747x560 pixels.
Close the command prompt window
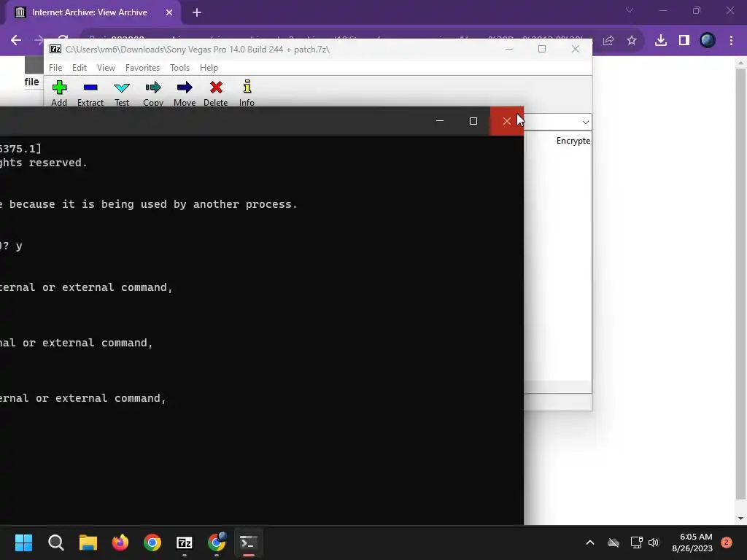(507, 121)
